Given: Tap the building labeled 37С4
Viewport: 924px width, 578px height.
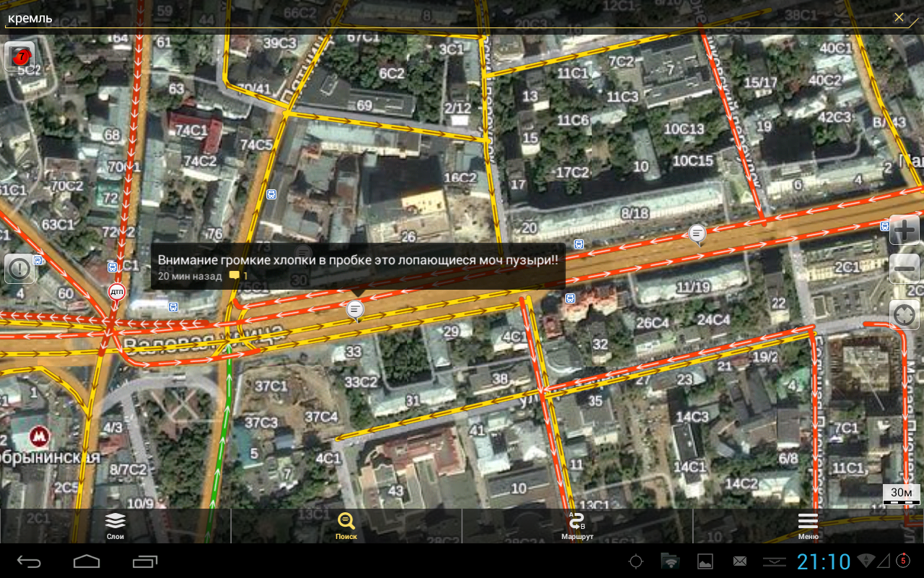Looking at the screenshot, I should (x=321, y=416).
